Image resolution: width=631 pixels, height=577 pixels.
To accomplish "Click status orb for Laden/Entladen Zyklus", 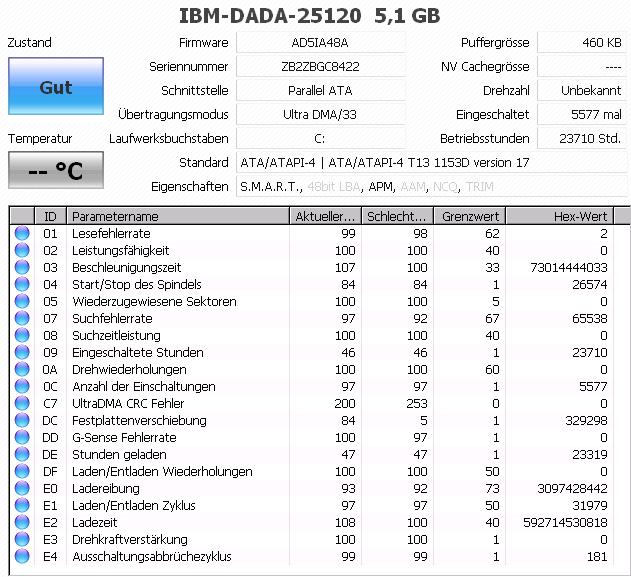I will pos(22,505).
